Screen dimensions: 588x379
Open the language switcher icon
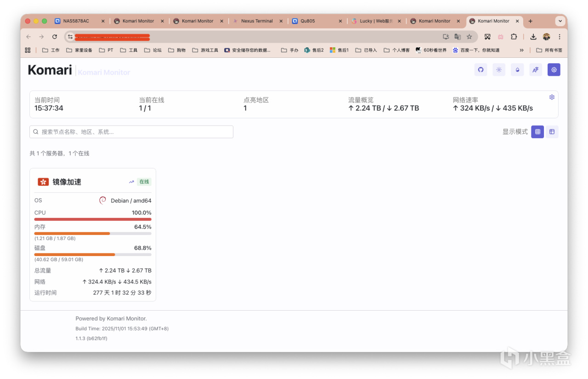point(536,70)
